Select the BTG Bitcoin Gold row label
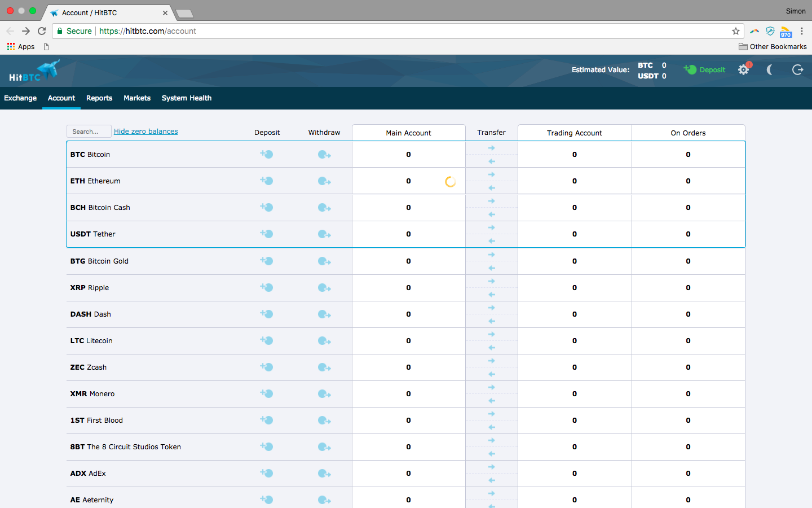 coord(99,261)
